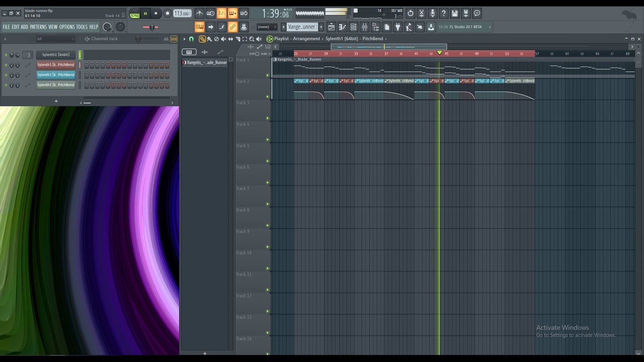This screenshot has width=644, height=362.
Task: Select the grey-green Sylenth1 PitchBend channel button
Action: [x=56, y=85]
